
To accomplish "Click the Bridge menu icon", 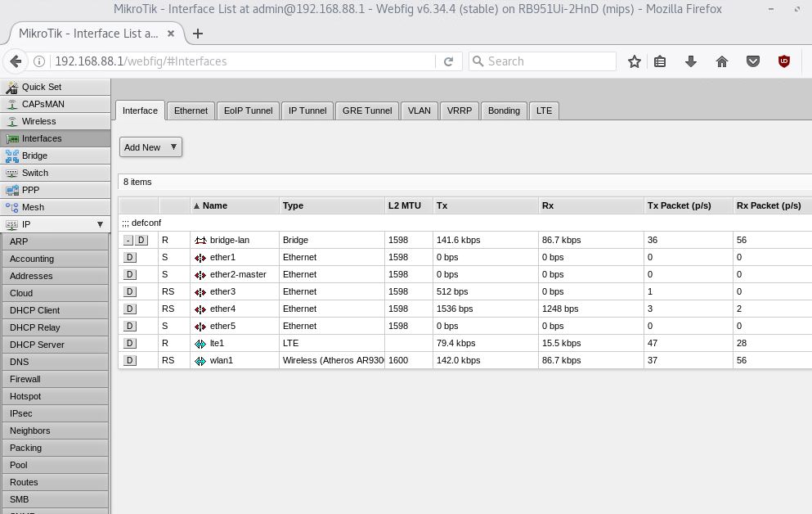I will tap(12, 156).
